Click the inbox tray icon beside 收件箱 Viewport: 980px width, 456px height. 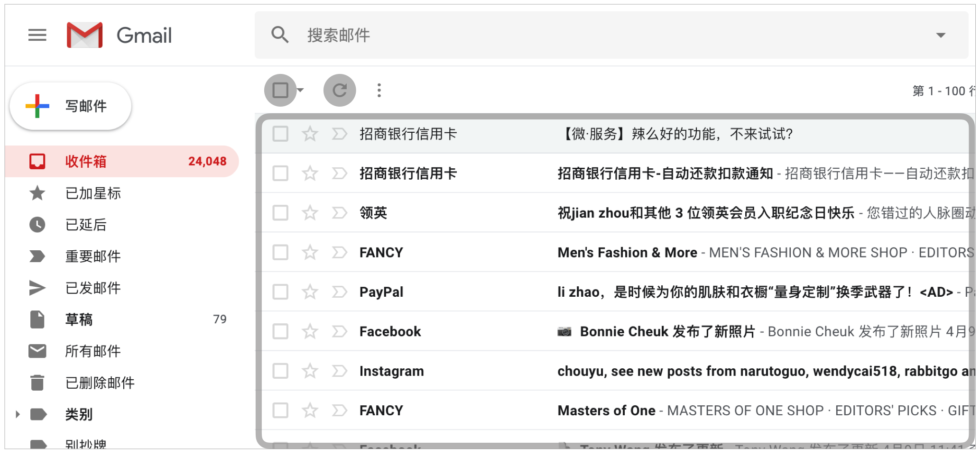pyautogui.click(x=37, y=161)
